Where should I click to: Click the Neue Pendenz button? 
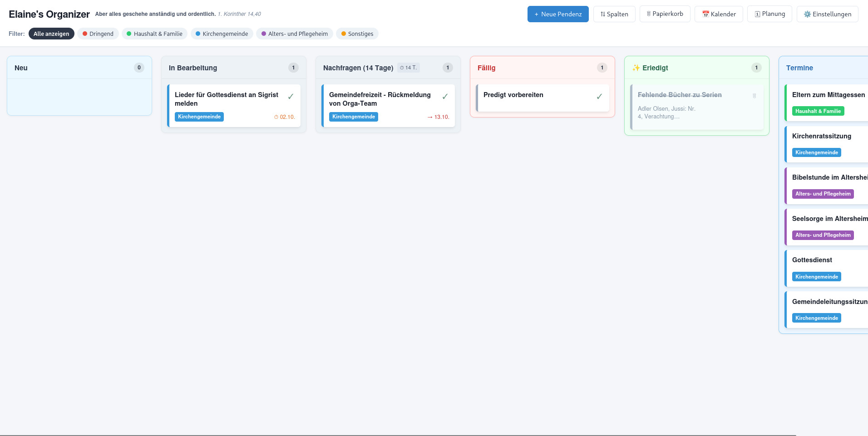(x=558, y=14)
